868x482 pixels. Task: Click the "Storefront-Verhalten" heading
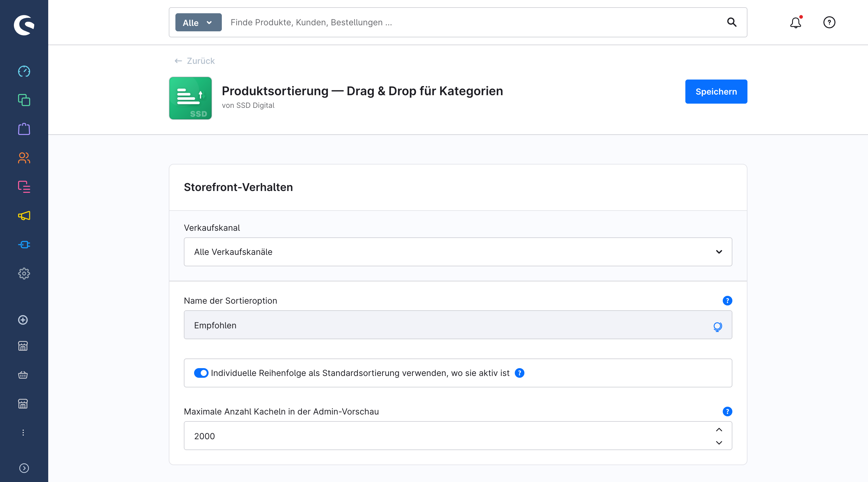tap(238, 187)
